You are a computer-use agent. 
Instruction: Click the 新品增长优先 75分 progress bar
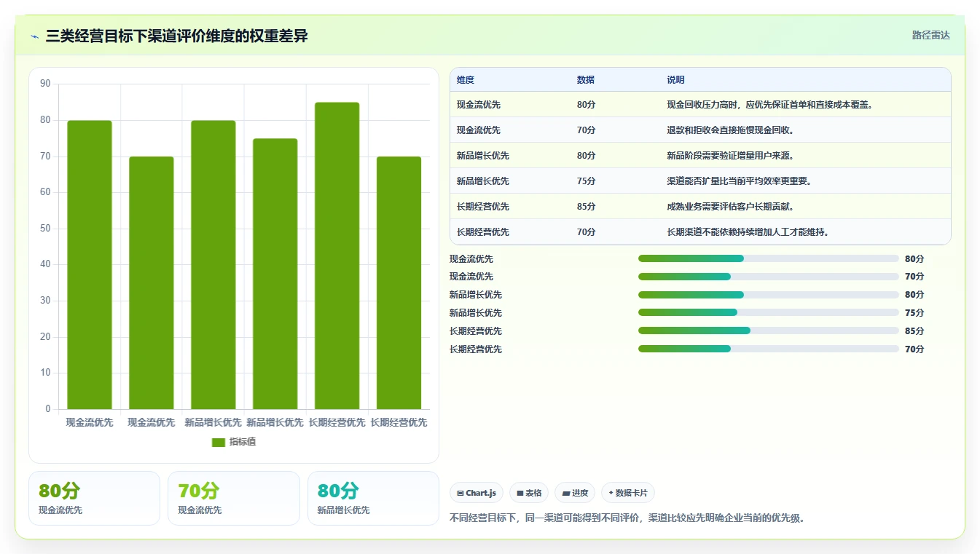pos(769,312)
